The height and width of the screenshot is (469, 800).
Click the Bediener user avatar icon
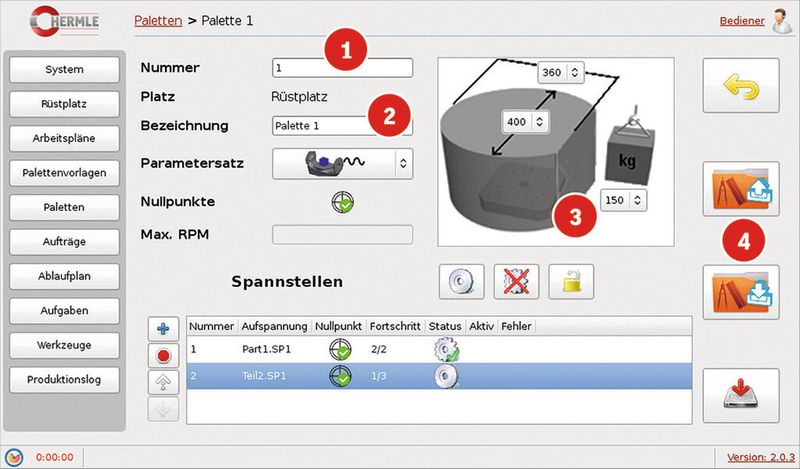[x=781, y=21]
